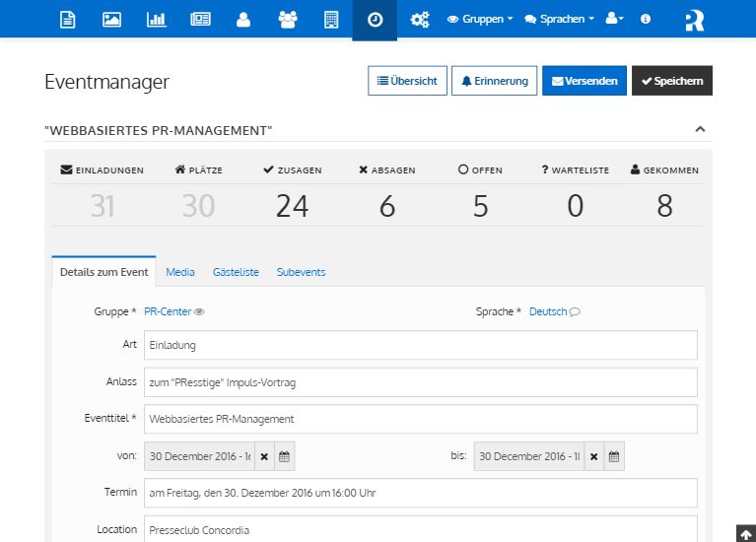
Task: Click the Art input field
Action: (421, 345)
